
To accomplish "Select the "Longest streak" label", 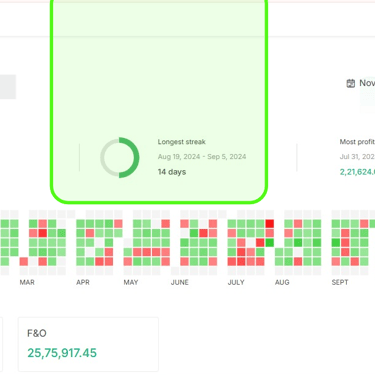I will [x=182, y=142].
